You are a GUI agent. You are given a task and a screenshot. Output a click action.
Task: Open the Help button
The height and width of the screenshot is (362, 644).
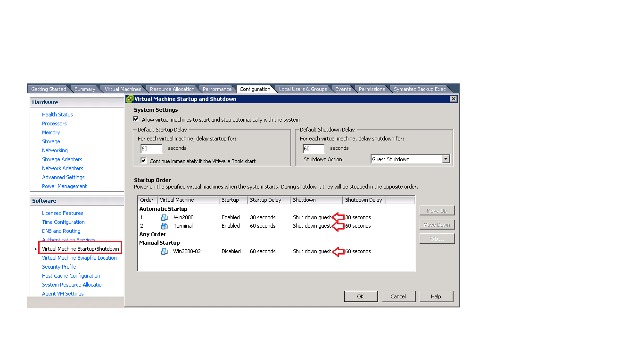point(436,296)
